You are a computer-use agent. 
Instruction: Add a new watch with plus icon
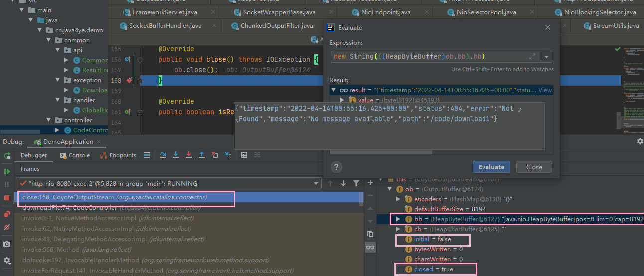[x=370, y=183]
